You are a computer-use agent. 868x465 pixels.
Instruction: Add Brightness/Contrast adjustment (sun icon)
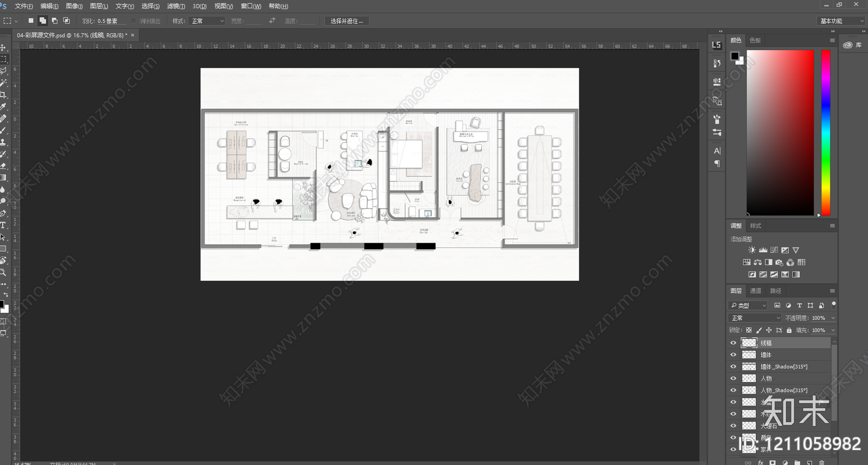tap(751, 250)
